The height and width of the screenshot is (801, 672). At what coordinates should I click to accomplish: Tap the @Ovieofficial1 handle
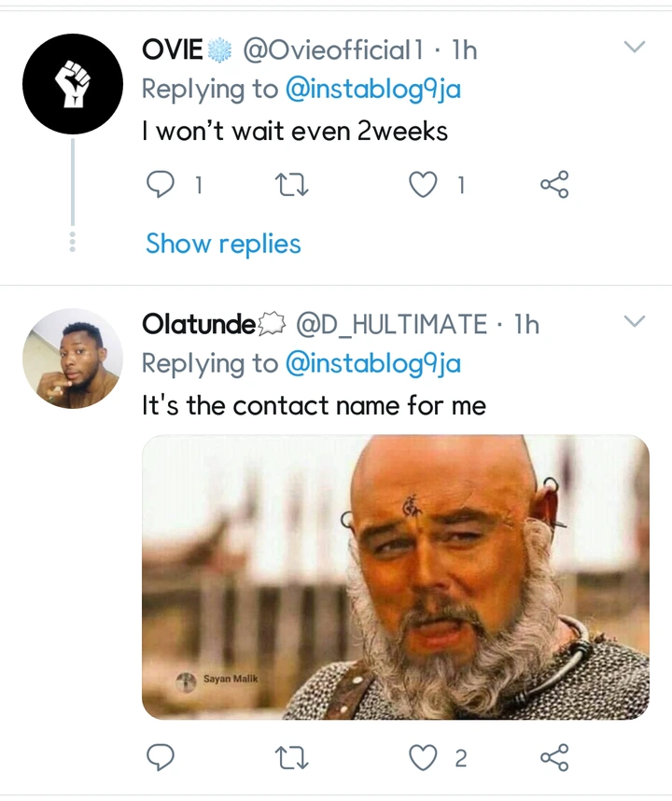tap(340, 49)
